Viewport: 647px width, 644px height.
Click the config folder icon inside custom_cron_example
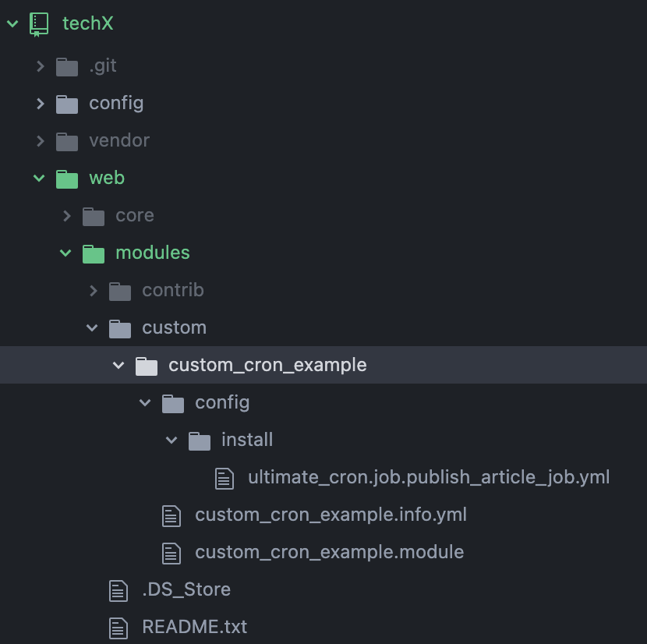pyautogui.click(x=173, y=403)
